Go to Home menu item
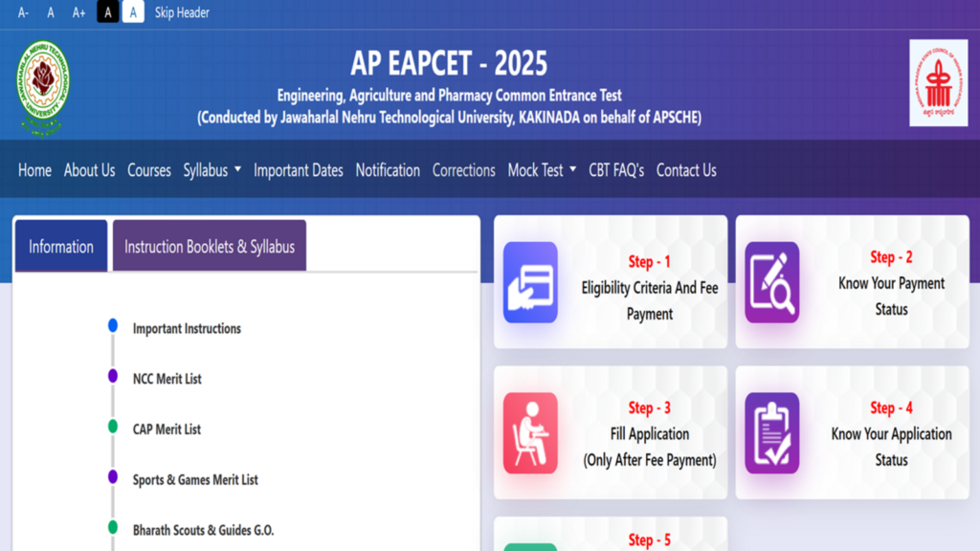 [34, 170]
